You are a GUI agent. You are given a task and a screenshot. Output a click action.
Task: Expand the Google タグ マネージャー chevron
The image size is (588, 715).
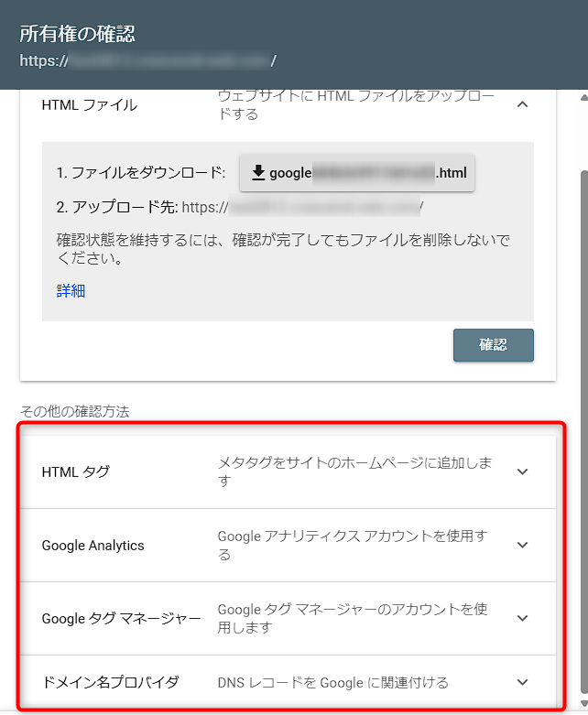[522, 618]
